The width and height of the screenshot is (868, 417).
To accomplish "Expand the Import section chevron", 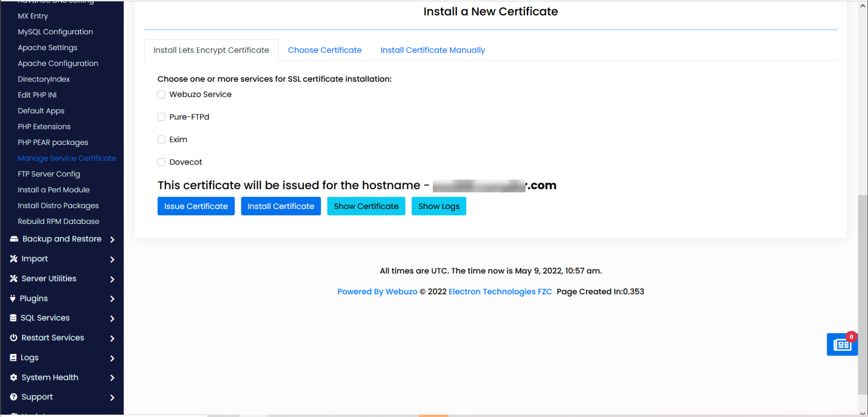I will (x=112, y=260).
